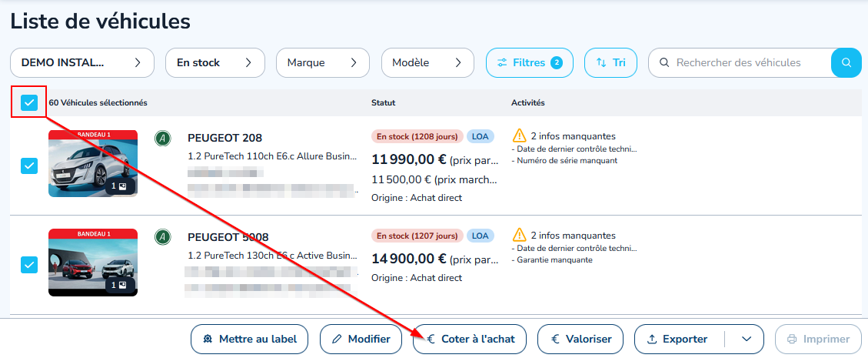The height and width of the screenshot is (358, 868).
Task: Click the En stock (1208 jours) status badge
Action: pyautogui.click(x=417, y=136)
